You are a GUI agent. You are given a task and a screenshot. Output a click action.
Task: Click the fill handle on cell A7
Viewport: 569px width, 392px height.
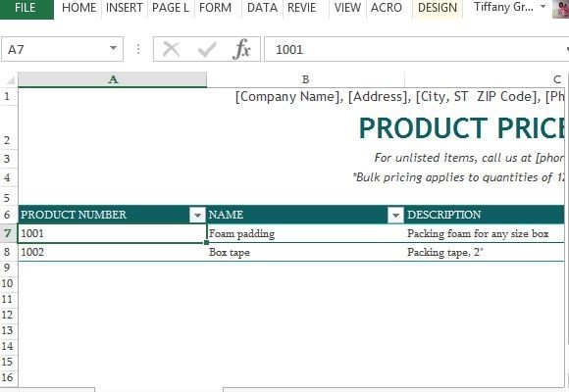click(206, 242)
